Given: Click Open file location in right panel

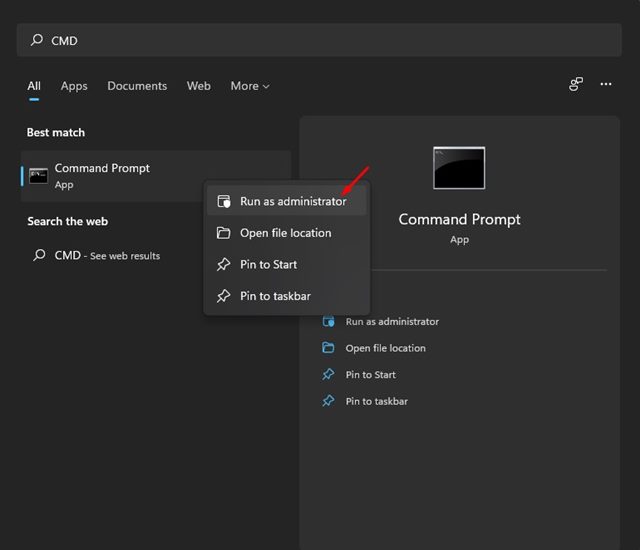Looking at the screenshot, I should pyautogui.click(x=385, y=348).
